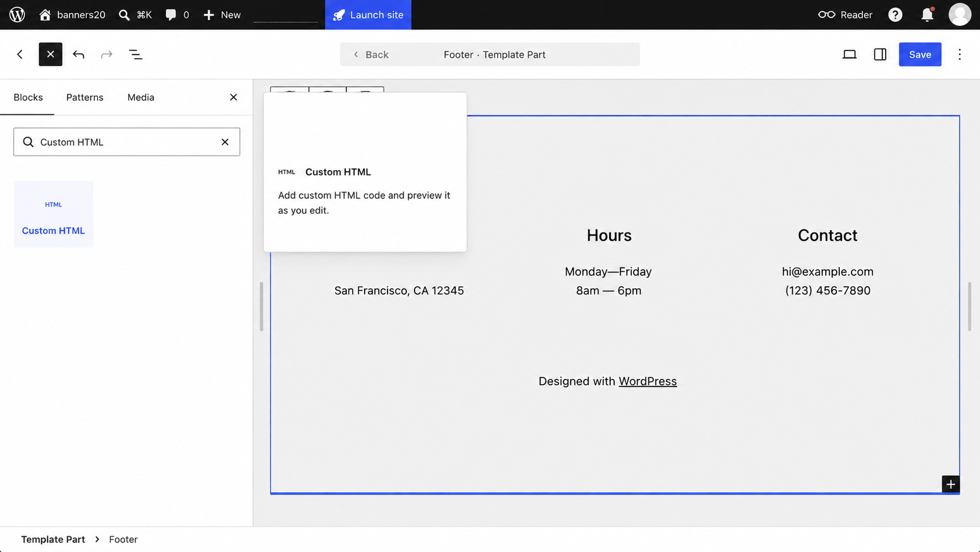Close the block inserter toggle

50,55
